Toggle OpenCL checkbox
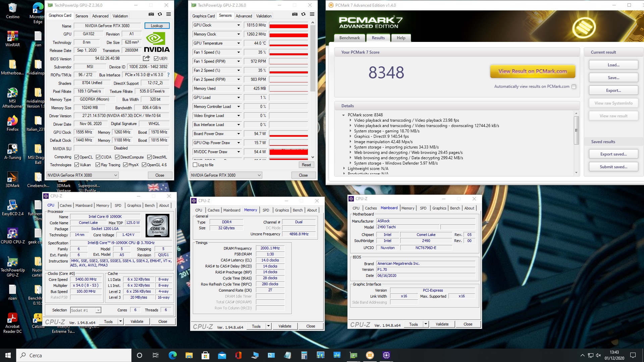 tap(76, 157)
